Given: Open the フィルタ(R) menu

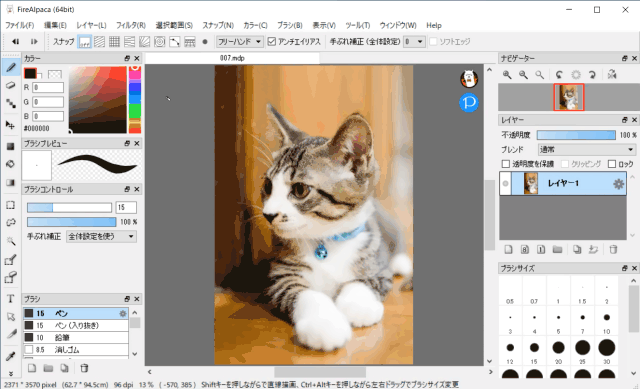Looking at the screenshot, I should 131,25.
